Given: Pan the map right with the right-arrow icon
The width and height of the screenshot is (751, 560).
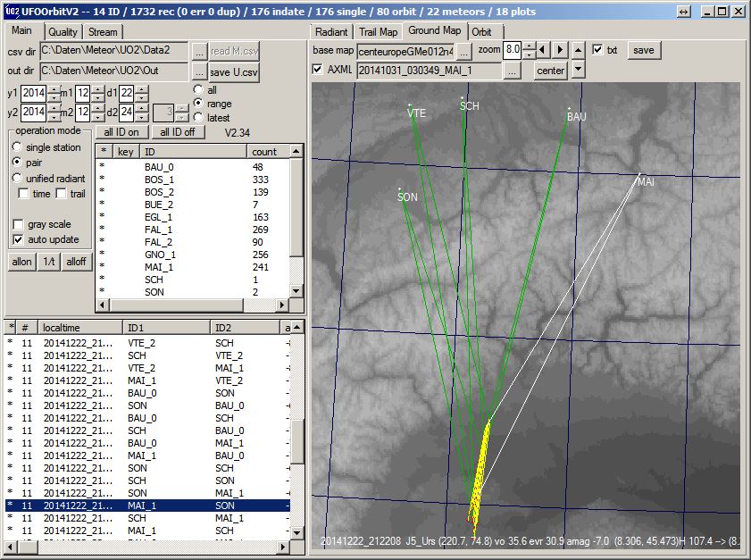Looking at the screenshot, I should [x=560, y=50].
